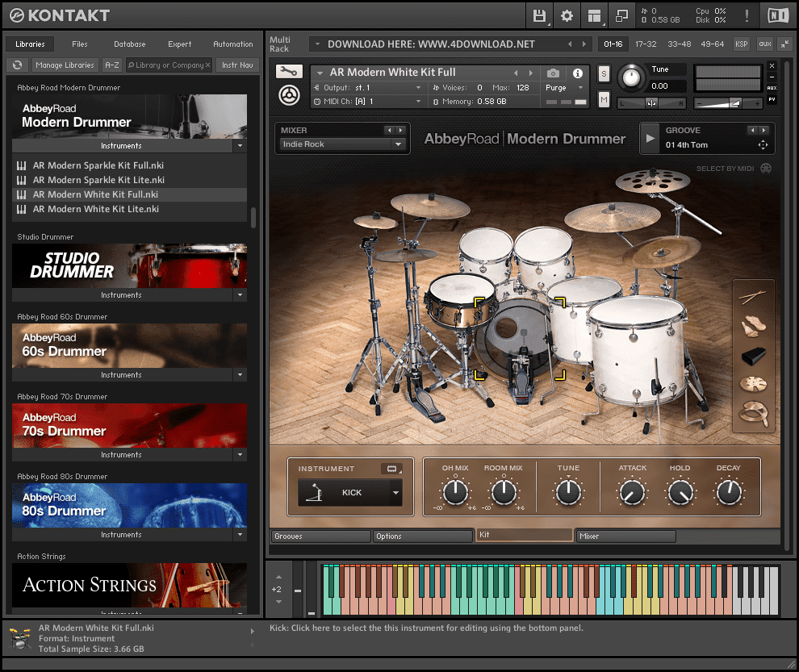Select the cowbell percussion icon
The height and width of the screenshot is (672, 799).
click(x=753, y=356)
